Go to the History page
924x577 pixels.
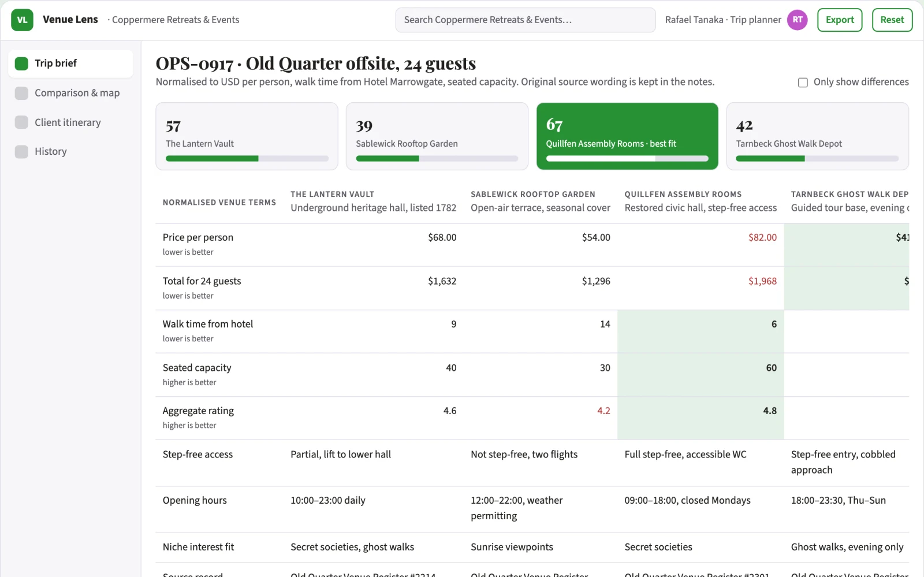pos(70,151)
